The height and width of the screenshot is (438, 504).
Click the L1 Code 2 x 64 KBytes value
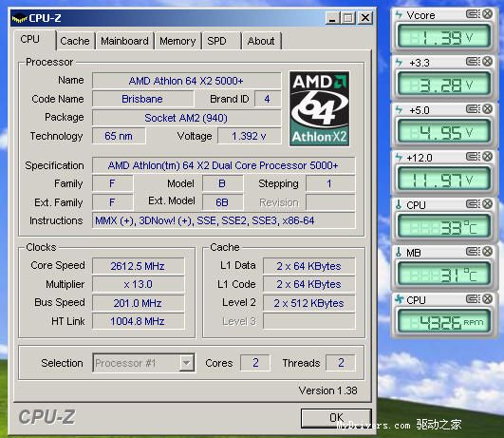pyautogui.click(x=308, y=284)
